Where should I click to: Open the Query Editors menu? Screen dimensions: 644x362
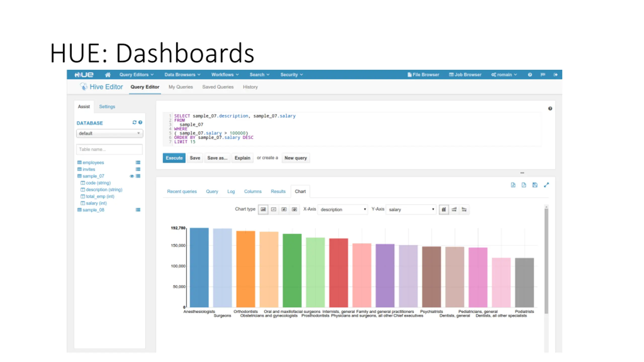click(x=136, y=75)
